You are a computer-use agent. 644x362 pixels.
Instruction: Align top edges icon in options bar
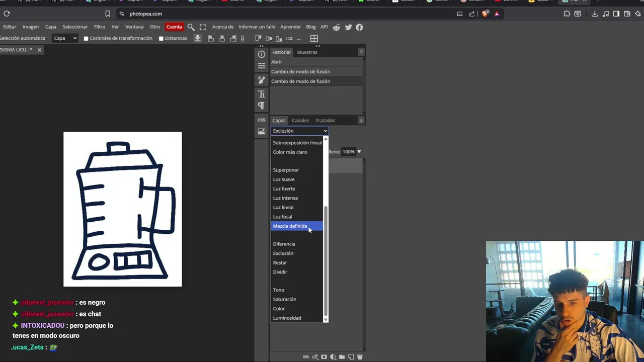[258, 38]
